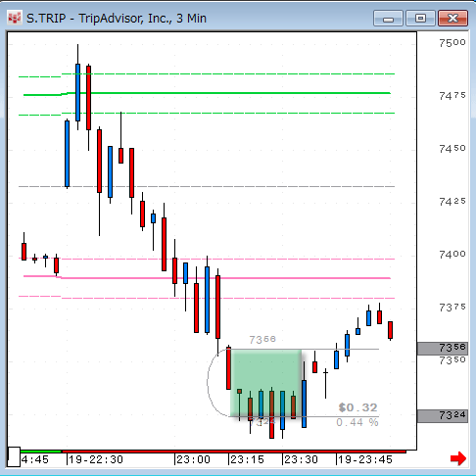Click the 7356 price marker on the axis
Screen dimensions: 476x476
coord(443,349)
